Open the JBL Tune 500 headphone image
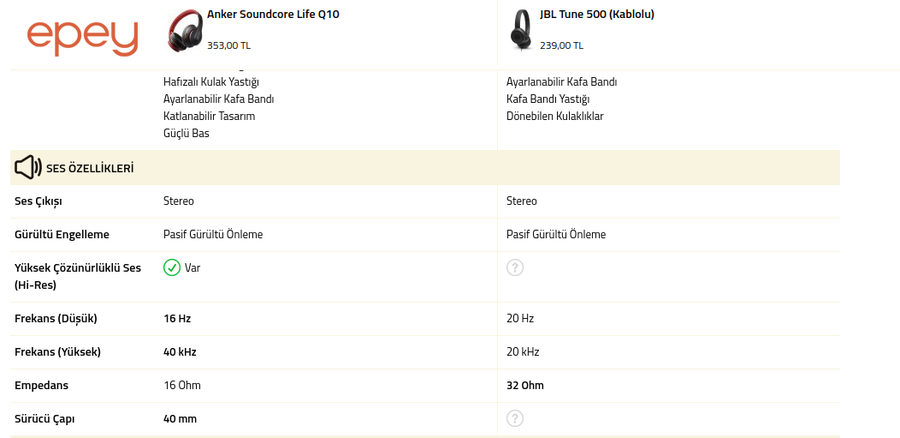The width and height of the screenshot is (900, 438). click(521, 30)
